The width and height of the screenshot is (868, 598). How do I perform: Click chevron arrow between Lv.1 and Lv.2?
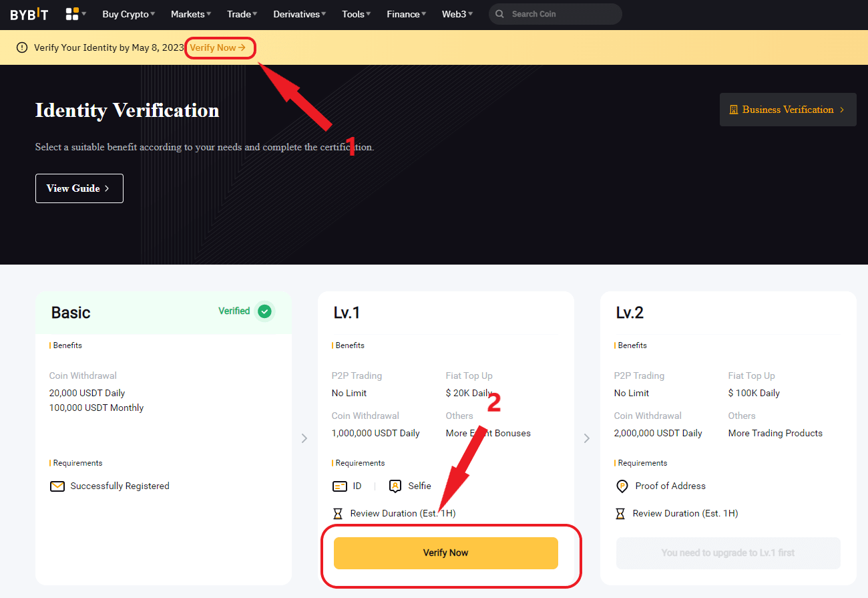click(587, 438)
